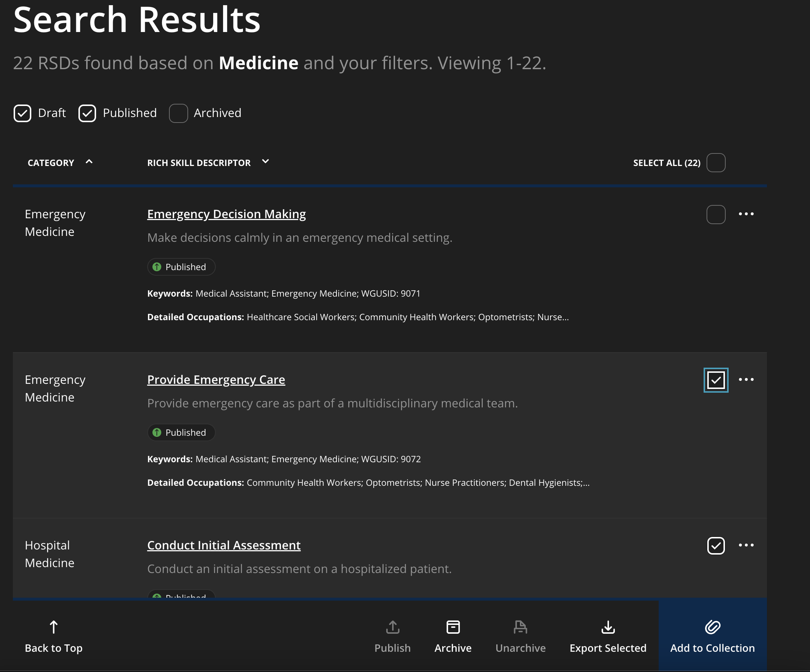Open more options for Provide Emergency Care
Image resolution: width=810 pixels, height=672 pixels.
tap(746, 380)
